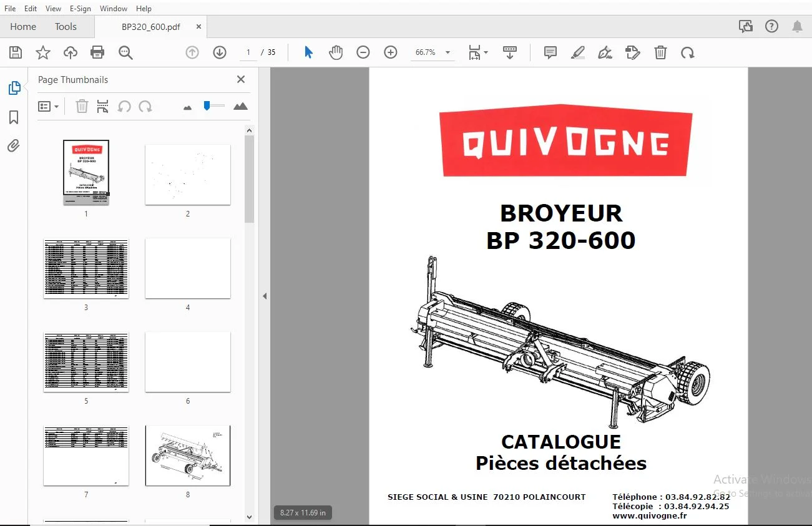Select the BP320_600.pdf document tab
Image resolution: width=812 pixels, height=526 pixels.
150,27
